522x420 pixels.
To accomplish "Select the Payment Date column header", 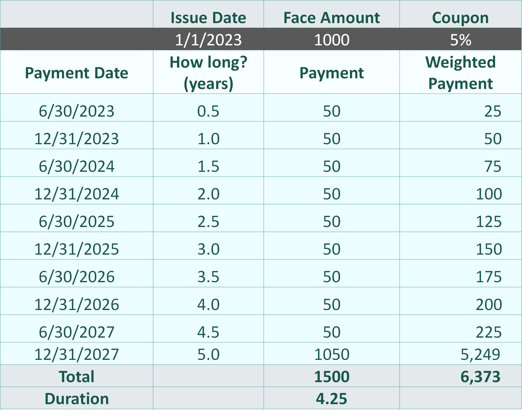I will (x=76, y=72).
